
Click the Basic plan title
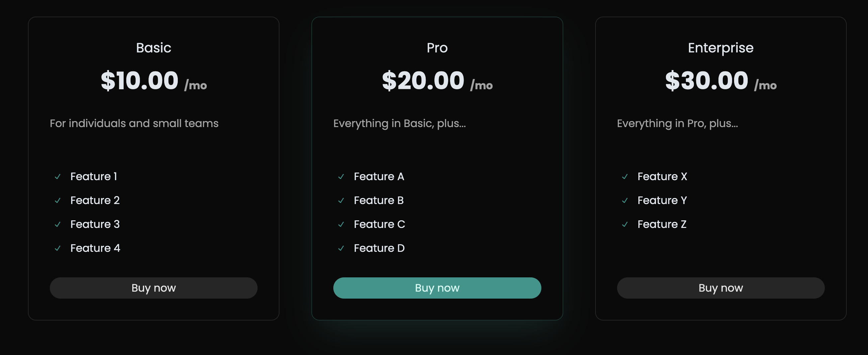click(154, 48)
